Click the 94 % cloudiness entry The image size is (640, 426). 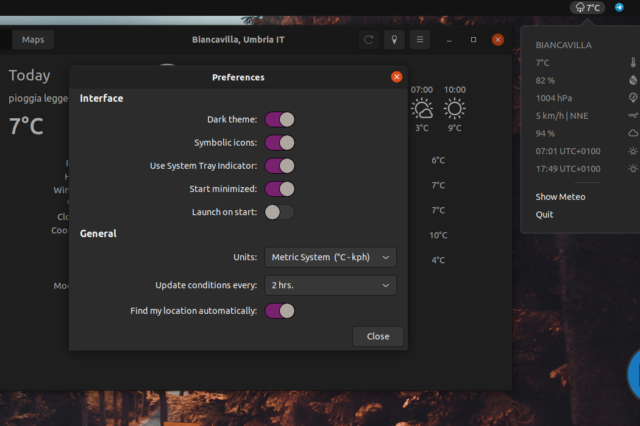(x=545, y=133)
